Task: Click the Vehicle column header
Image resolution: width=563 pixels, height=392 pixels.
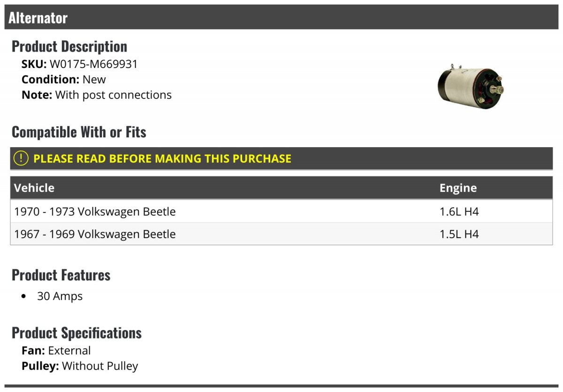Action: (34, 188)
